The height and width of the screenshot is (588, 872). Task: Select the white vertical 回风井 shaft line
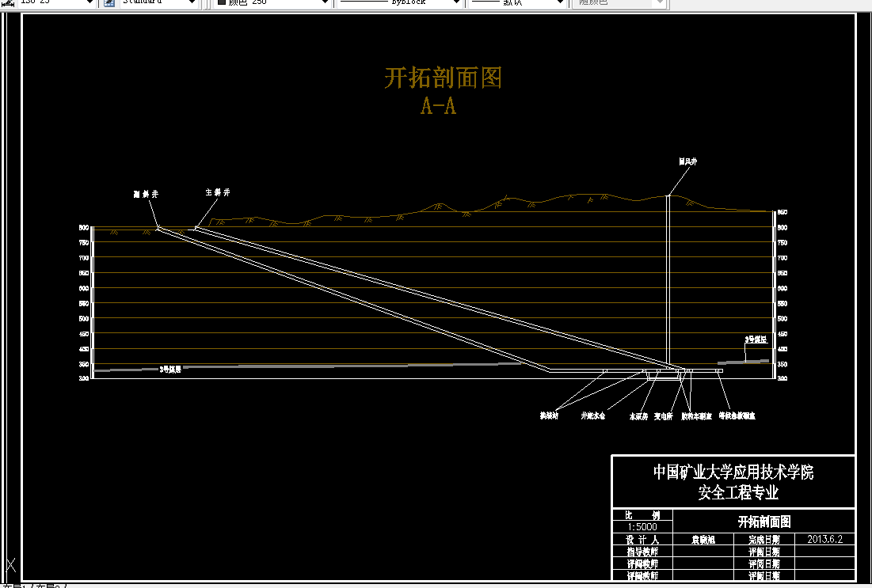point(668,281)
